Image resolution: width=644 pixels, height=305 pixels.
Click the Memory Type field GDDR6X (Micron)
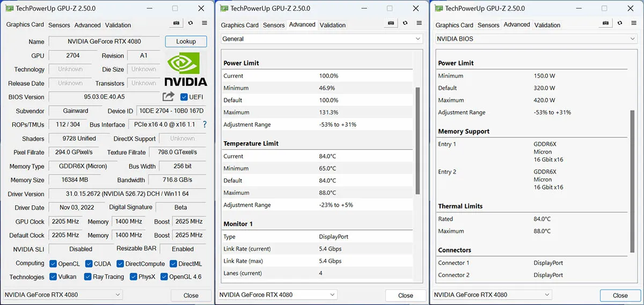83,166
